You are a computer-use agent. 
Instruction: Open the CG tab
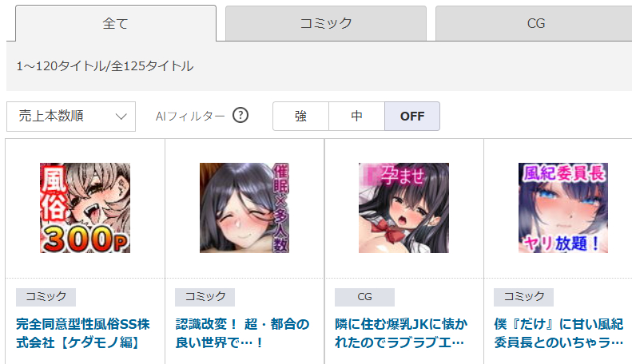pyautogui.click(x=535, y=23)
